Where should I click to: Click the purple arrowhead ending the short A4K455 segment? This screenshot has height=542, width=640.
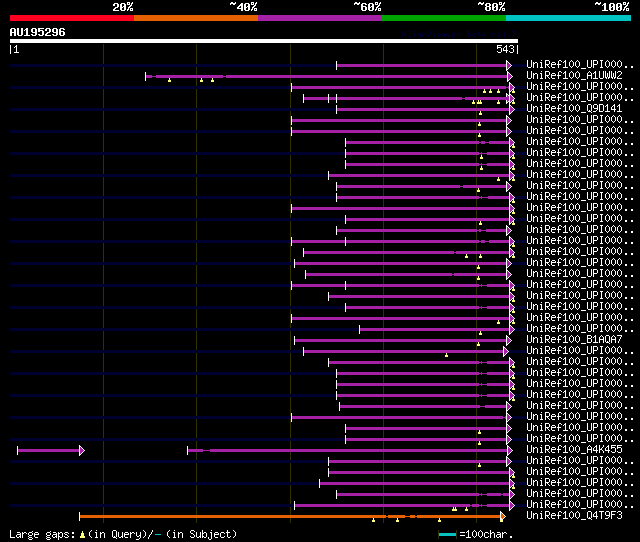coord(82,451)
